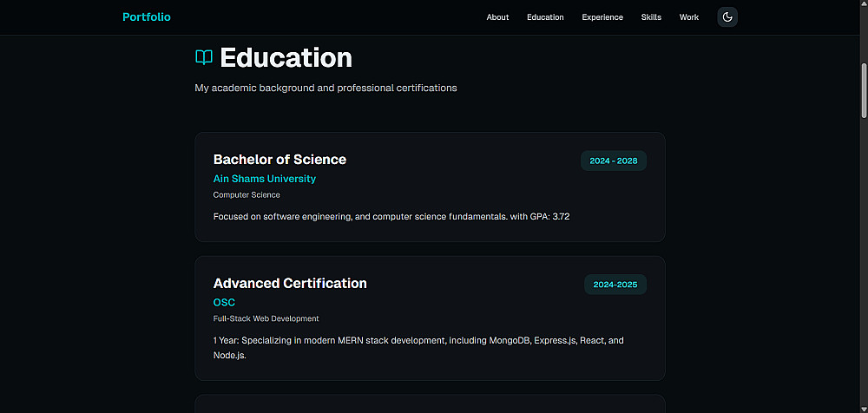This screenshot has height=413, width=868.
Task: Click the Portfolio logo link
Action: coord(147,17)
